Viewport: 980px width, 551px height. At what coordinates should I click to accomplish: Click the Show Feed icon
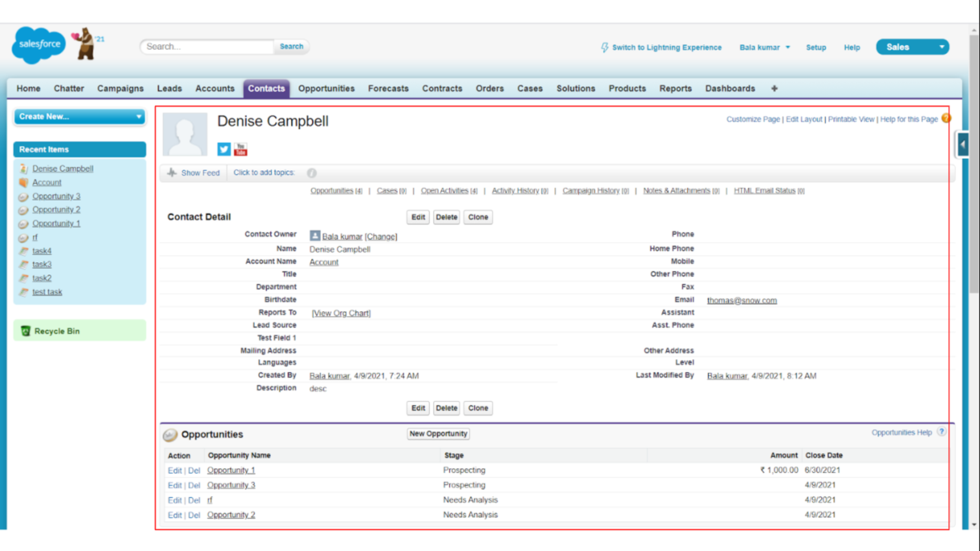pos(172,173)
